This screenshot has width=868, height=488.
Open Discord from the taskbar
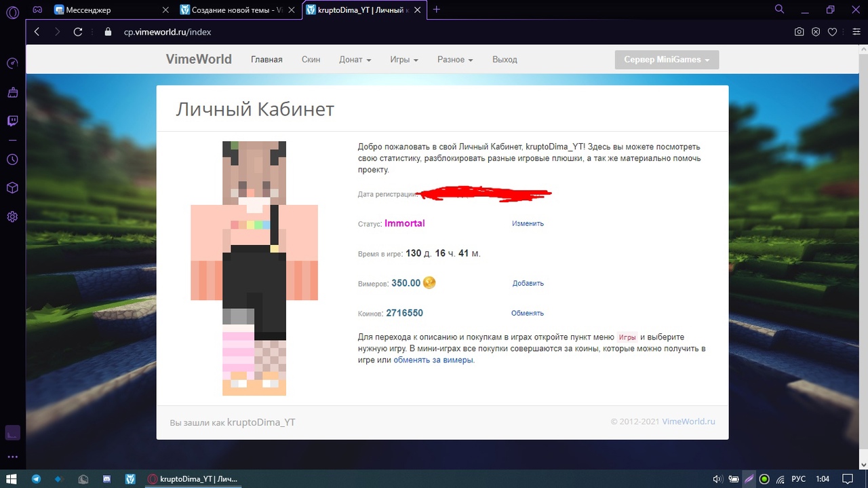pos(106,478)
